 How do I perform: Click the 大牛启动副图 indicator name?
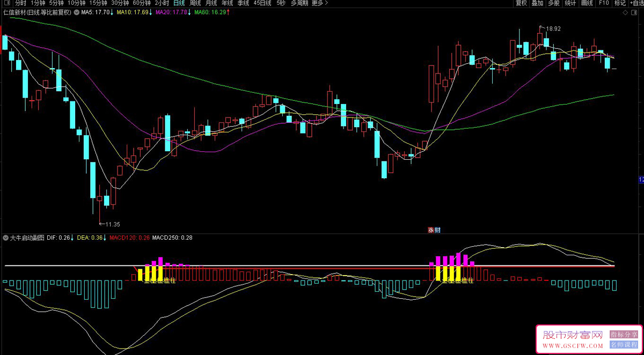(27, 237)
